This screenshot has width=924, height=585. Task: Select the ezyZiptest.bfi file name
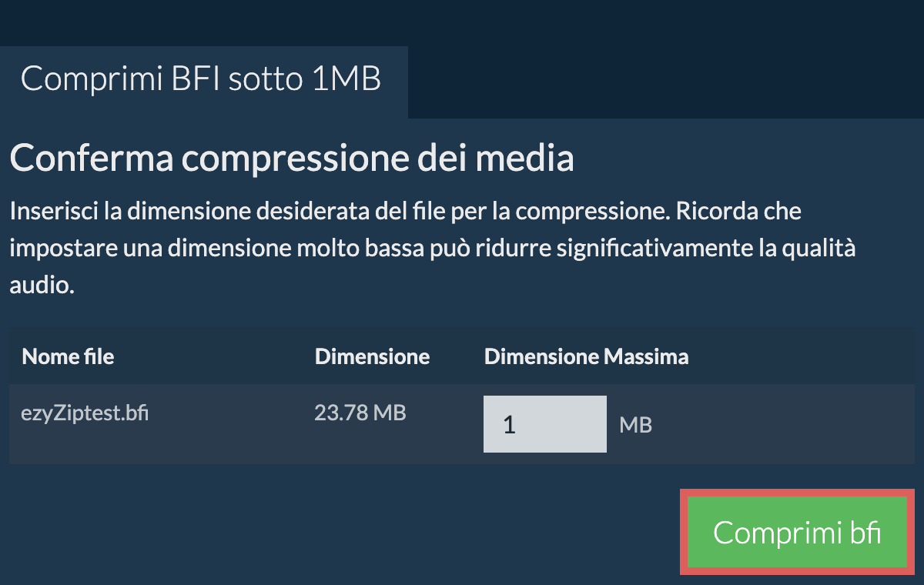click(x=85, y=413)
